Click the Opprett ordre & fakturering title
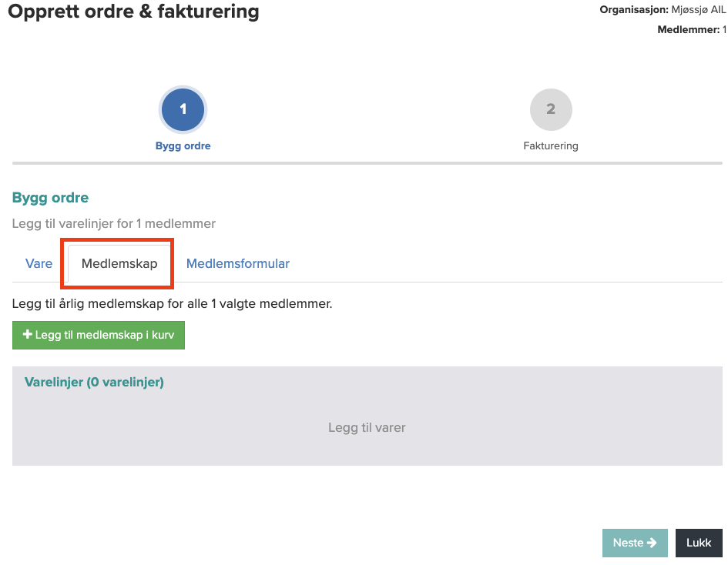 pyautogui.click(x=134, y=11)
